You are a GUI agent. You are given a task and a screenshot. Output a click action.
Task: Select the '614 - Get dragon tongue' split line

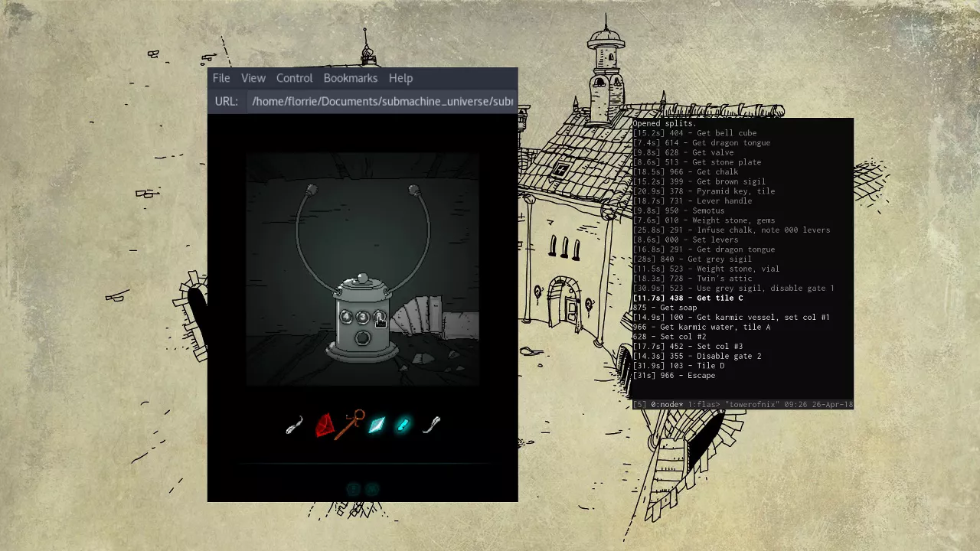[701, 143]
